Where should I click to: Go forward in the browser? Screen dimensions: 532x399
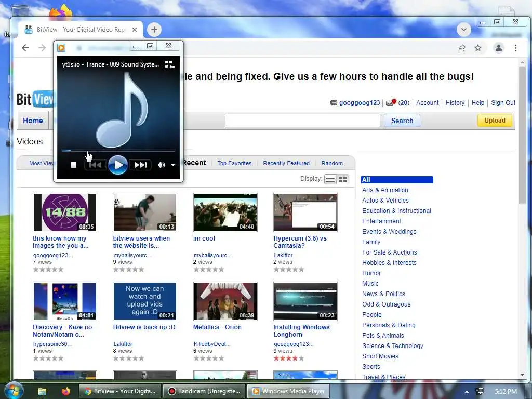(x=42, y=48)
